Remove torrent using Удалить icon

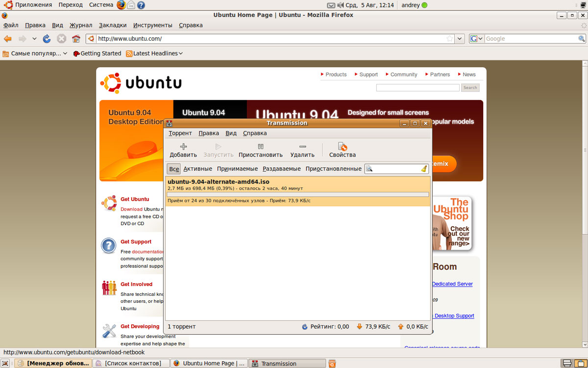[x=302, y=146]
